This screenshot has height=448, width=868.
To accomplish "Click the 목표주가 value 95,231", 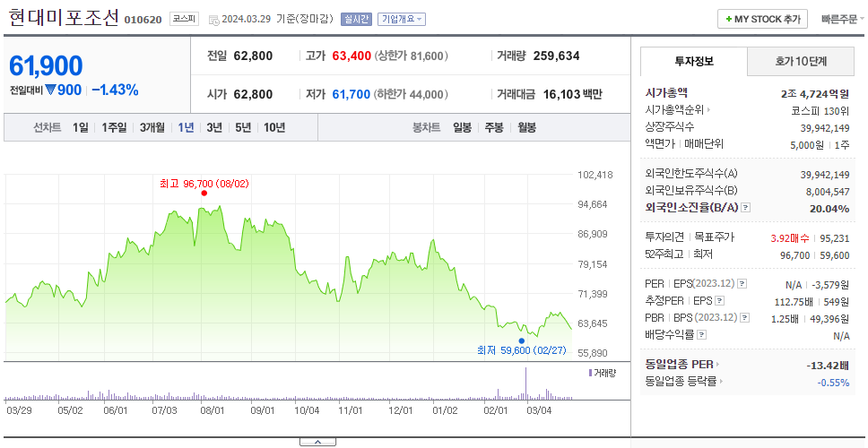I will click(834, 238).
